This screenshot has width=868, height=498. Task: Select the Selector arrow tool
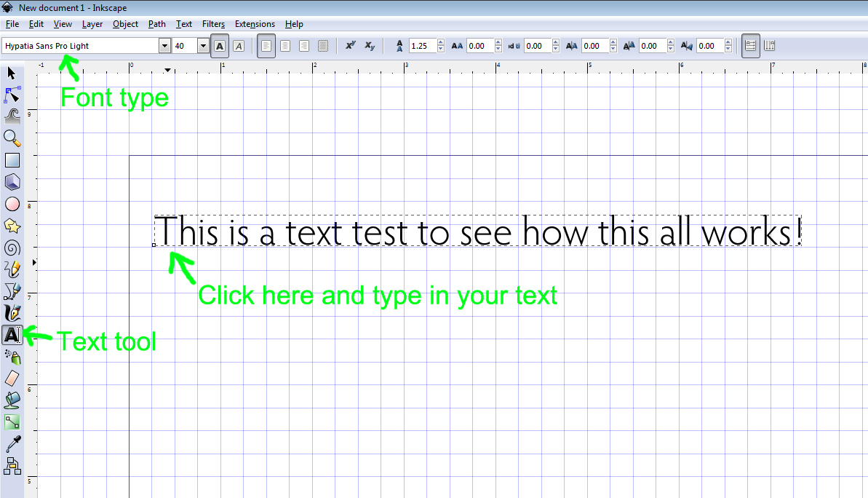(x=12, y=73)
